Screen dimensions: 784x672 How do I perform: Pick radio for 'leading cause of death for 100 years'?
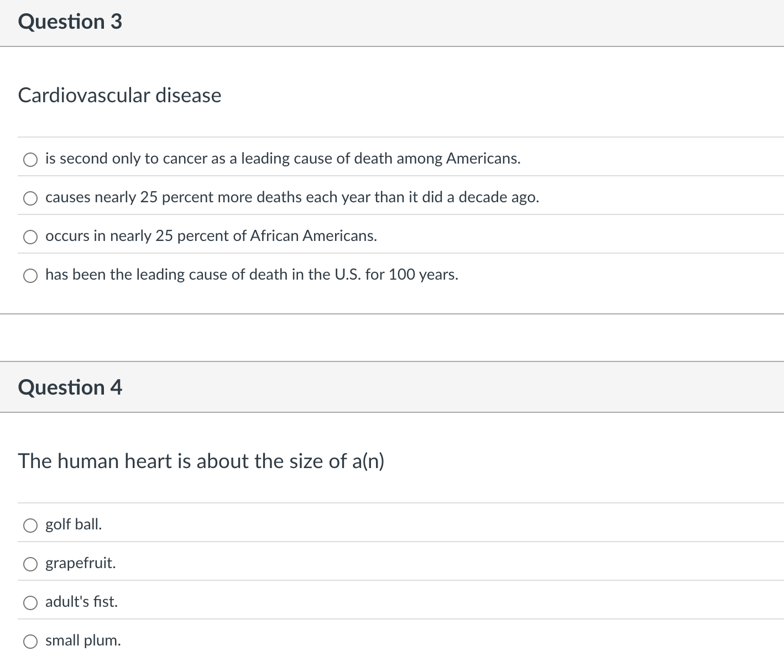click(30, 276)
